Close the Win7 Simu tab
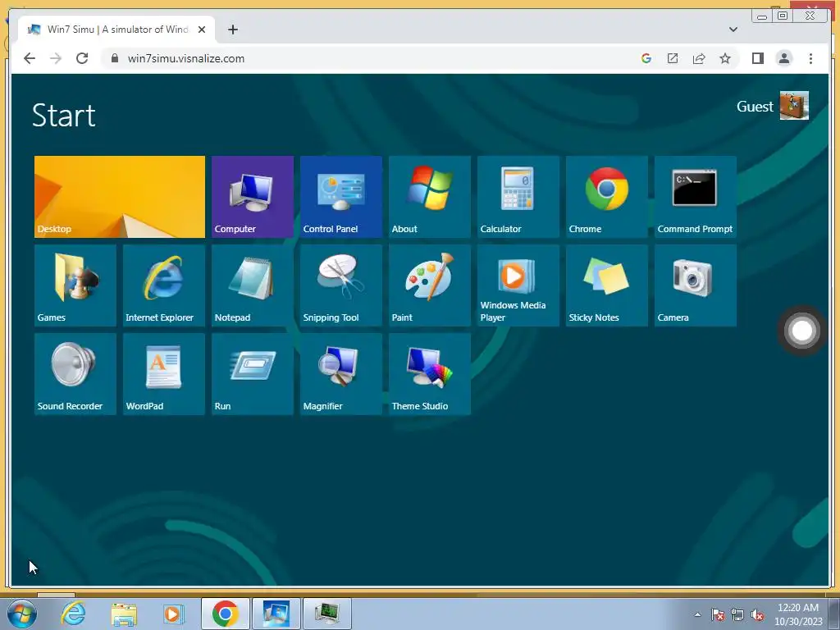This screenshot has width=840, height=630. (x=202, y=30)
